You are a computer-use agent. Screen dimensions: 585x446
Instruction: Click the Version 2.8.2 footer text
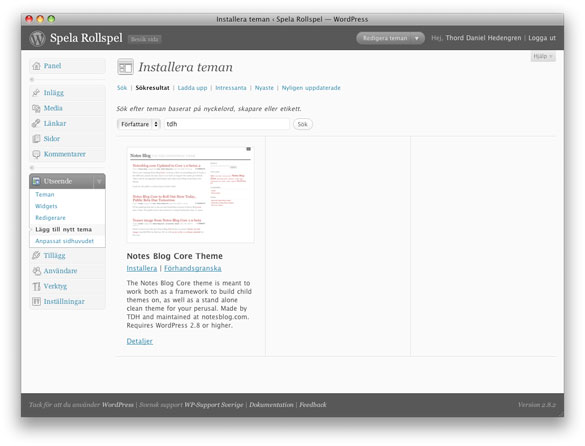536,405
